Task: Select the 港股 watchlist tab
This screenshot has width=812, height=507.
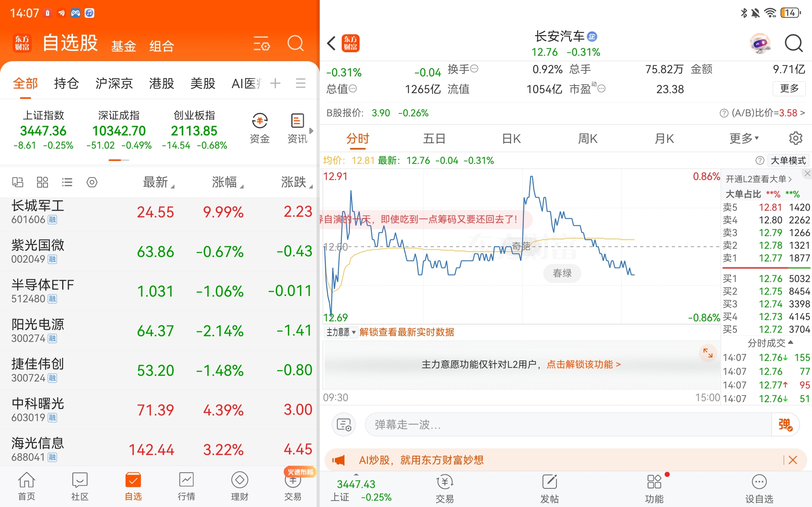Action: pos(161,83)
